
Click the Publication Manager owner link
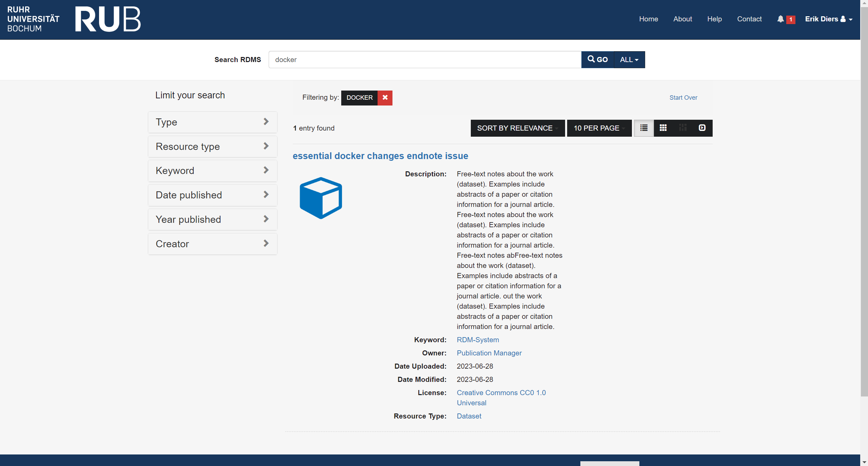[x=489, y=353]
